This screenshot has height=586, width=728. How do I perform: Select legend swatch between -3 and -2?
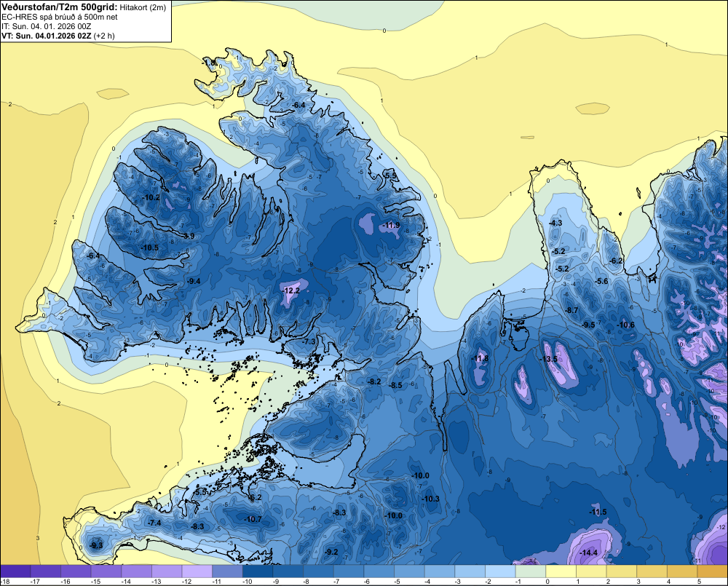pyautogui.click(x=470, y=571)
